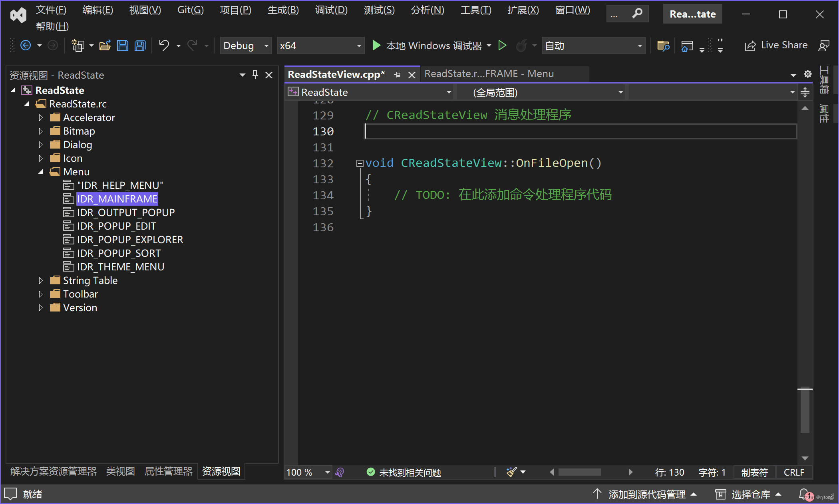Select IDR_POPUP_EDIT menu resource
This screenshot has width=839, height=504.
point(116,226)
